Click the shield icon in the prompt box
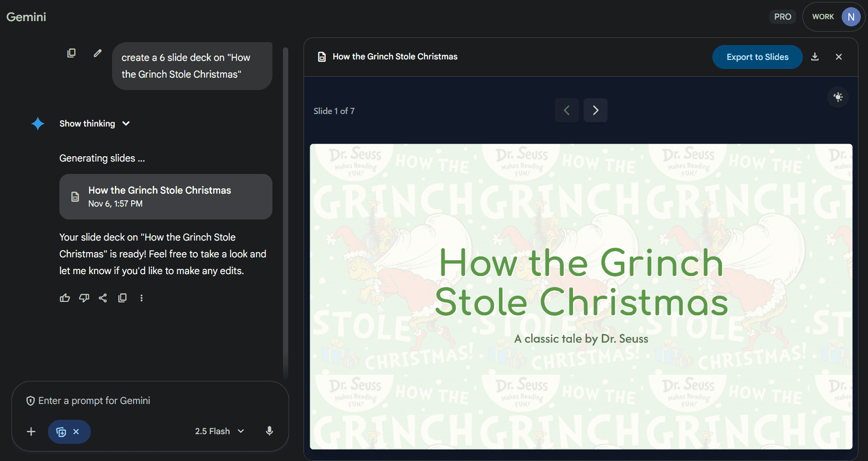 [x=30, y=401]
